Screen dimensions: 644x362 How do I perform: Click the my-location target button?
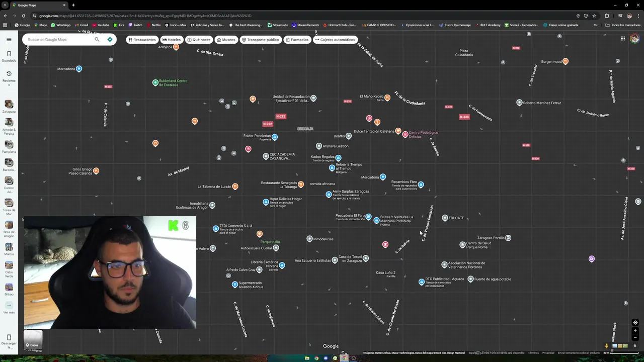click(x=635, y=322)
